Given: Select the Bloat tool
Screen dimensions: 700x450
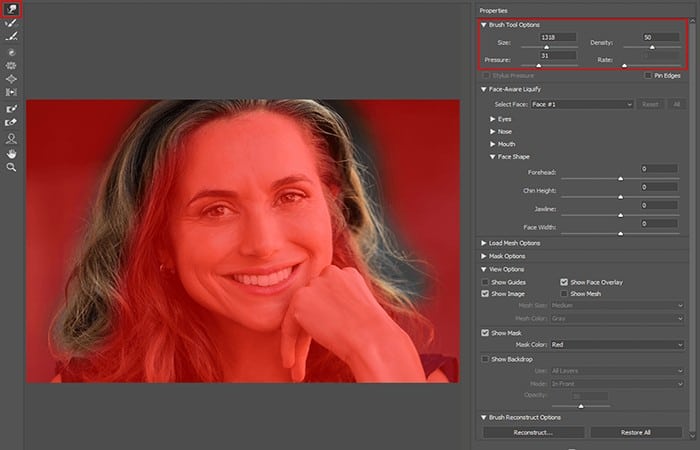Looking at the screenshot, I should 11,79.
